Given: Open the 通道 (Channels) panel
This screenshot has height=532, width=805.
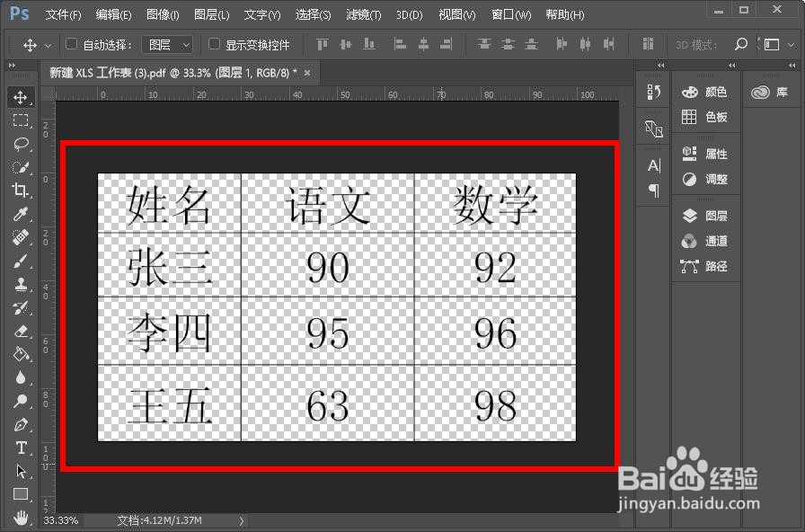Looking at the screenshot, I should 706,241.
